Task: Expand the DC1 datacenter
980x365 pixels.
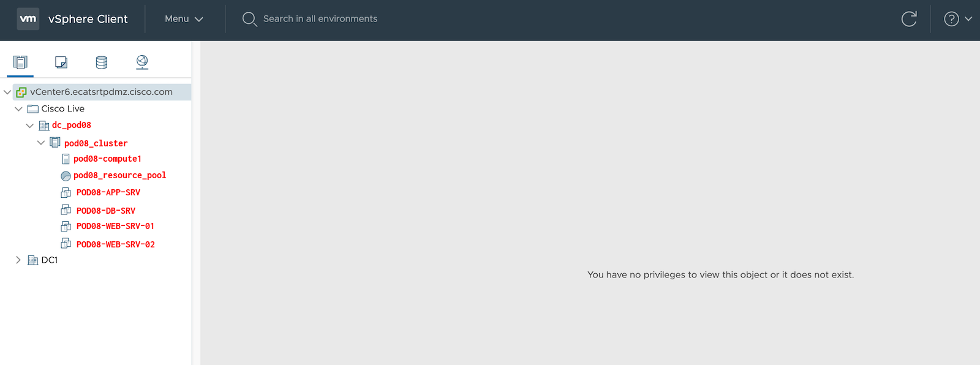Action: (x=18, y=260)
